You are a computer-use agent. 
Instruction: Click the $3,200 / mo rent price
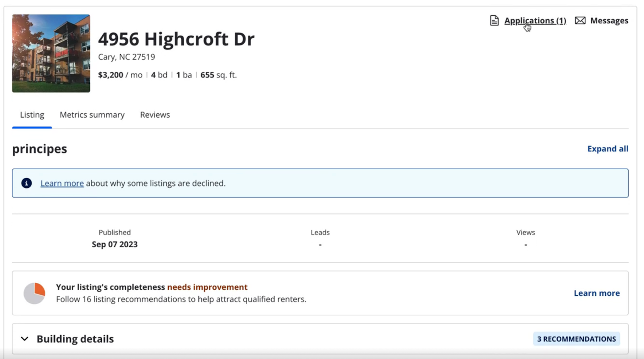click(120, 75)
